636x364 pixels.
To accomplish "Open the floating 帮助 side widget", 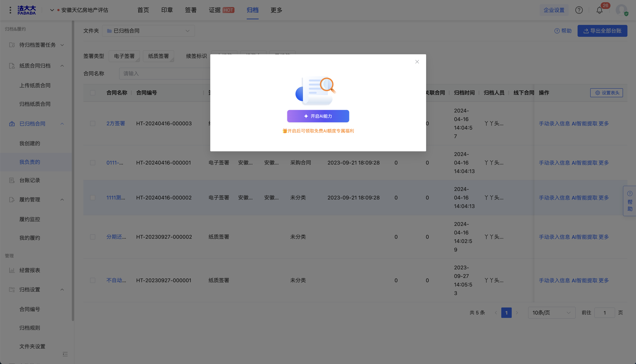I will coord(629,201).
